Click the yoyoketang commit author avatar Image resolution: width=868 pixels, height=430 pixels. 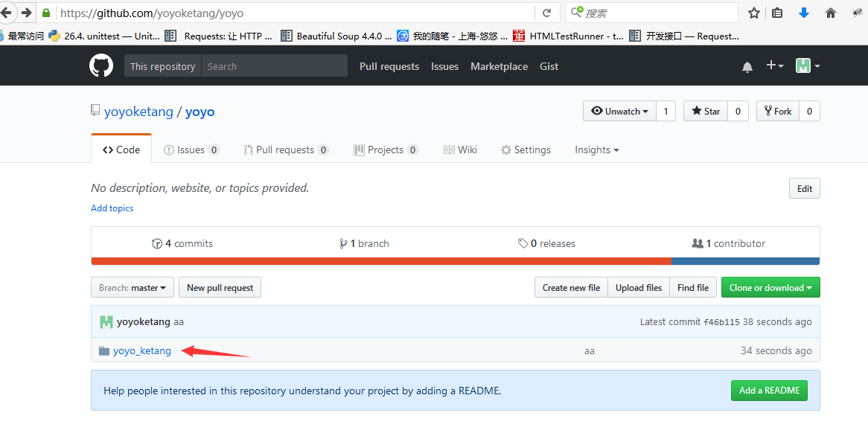106,321
